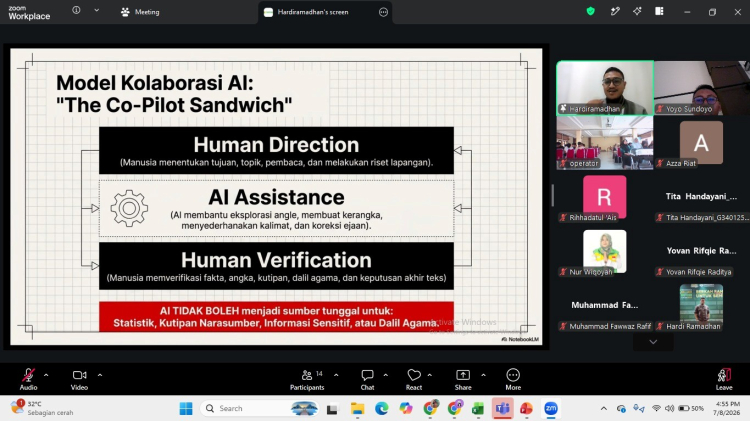Open Wi-Fi network tray icon

click(656, 409)
